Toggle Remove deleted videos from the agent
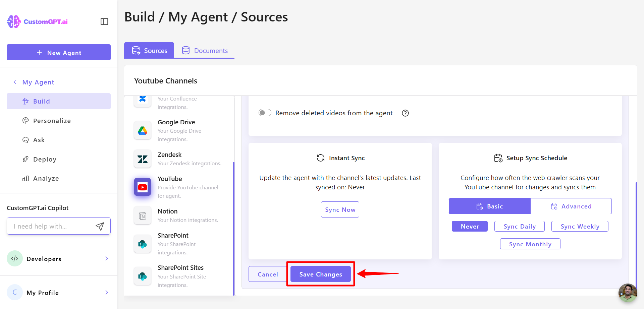The height and width of the screenshot is (309, 644). click(x=265, y=113)
